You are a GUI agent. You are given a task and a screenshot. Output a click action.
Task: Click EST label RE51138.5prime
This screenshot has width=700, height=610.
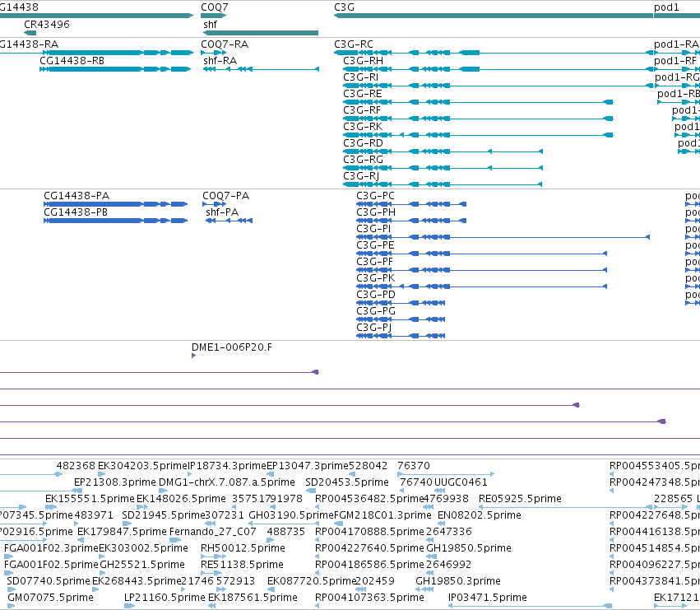pyautogui.click(x=242, y=565)
